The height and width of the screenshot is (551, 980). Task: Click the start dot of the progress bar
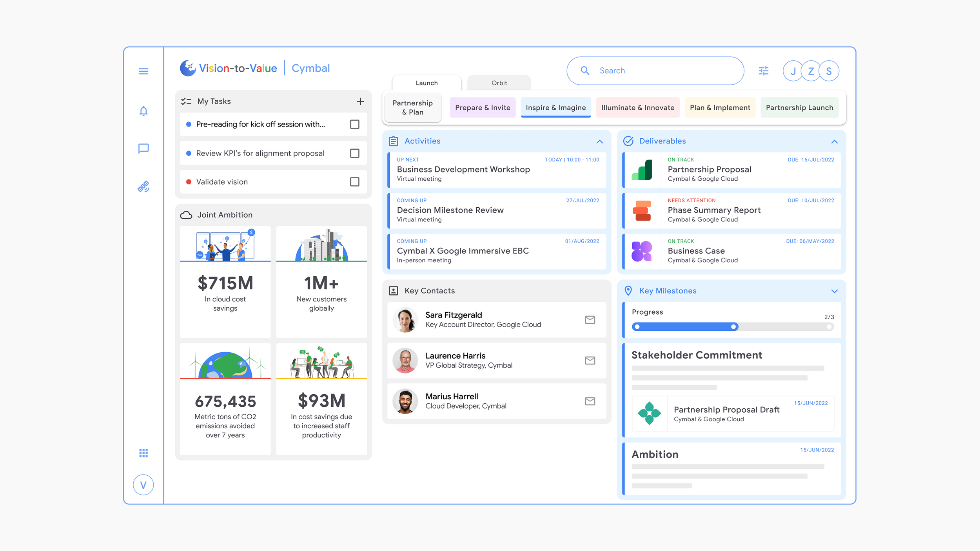(x=637, y=327)
